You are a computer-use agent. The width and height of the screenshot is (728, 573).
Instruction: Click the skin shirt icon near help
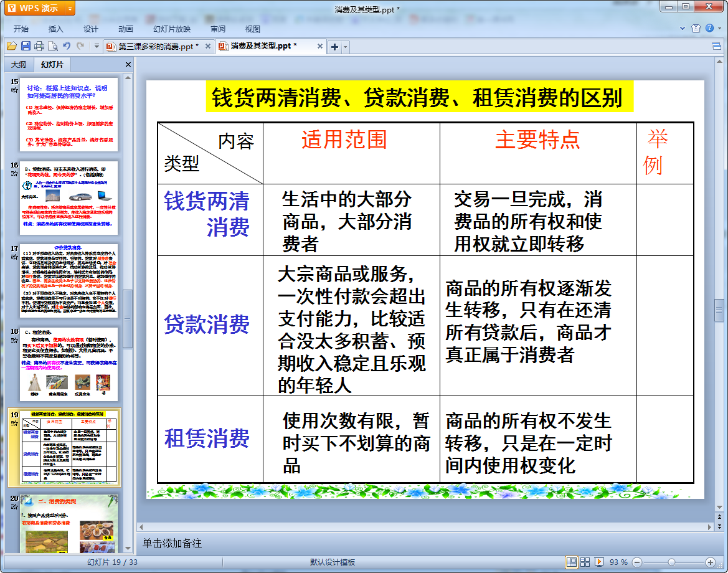coord(696,28)
